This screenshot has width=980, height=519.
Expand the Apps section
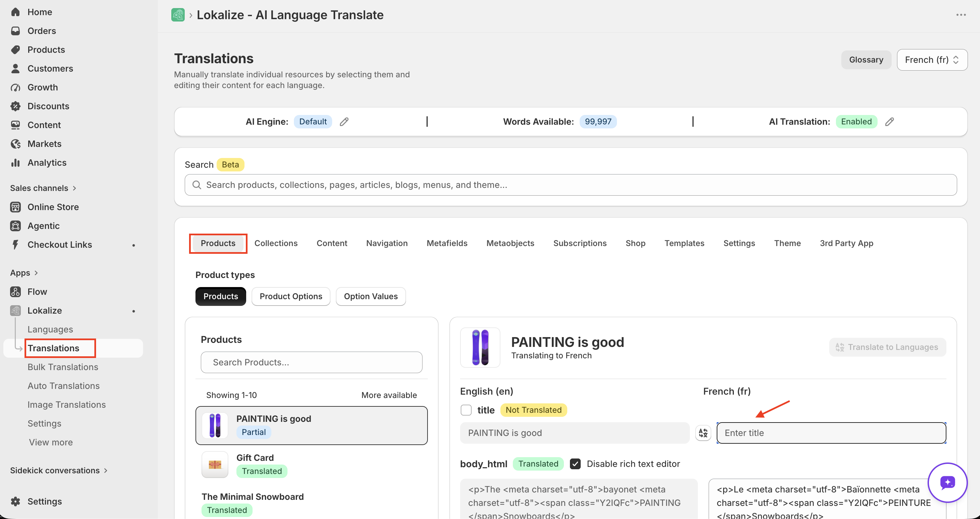24,273
